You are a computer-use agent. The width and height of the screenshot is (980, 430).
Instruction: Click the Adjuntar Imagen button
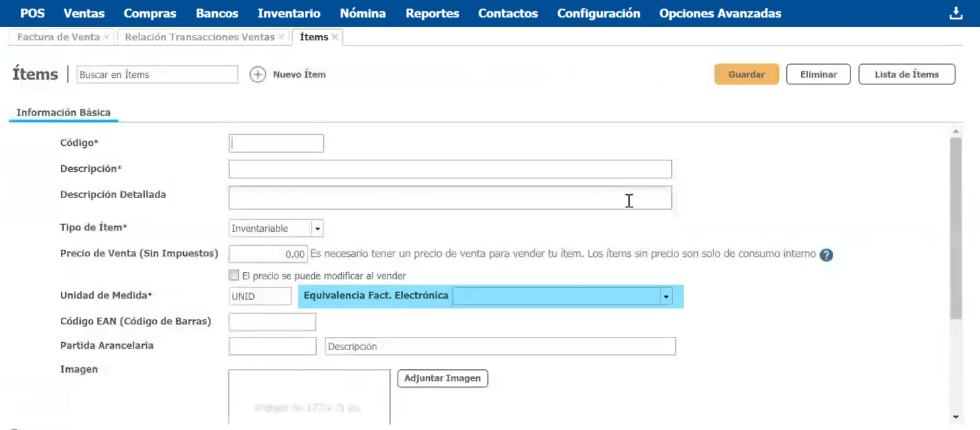coord(442,378)
